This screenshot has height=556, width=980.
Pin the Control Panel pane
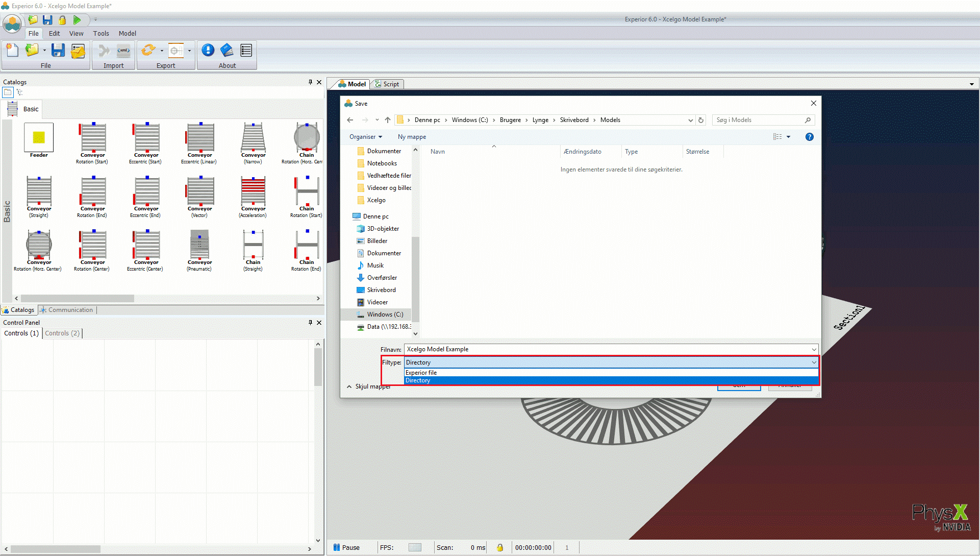click(310, 323)
